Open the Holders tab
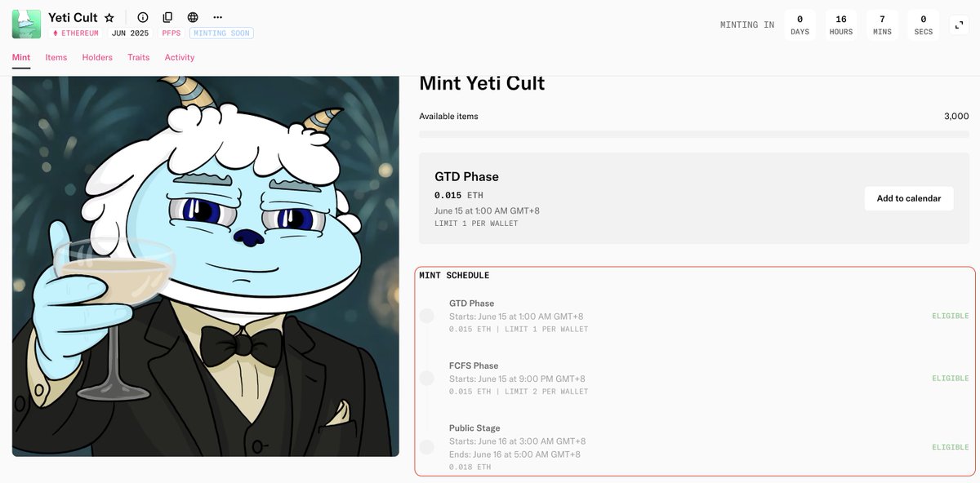The height and width of the screenshot is (483, 980). (97, 57)
